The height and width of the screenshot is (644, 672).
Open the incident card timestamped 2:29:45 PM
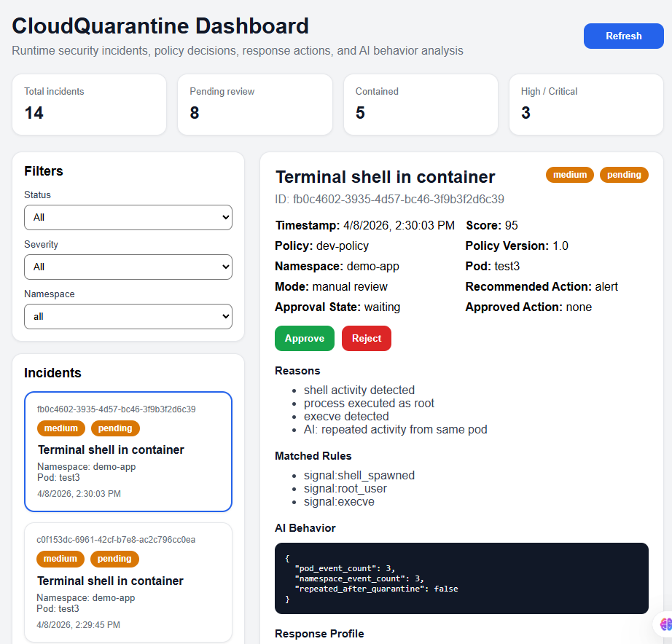(x=128, y=583)
